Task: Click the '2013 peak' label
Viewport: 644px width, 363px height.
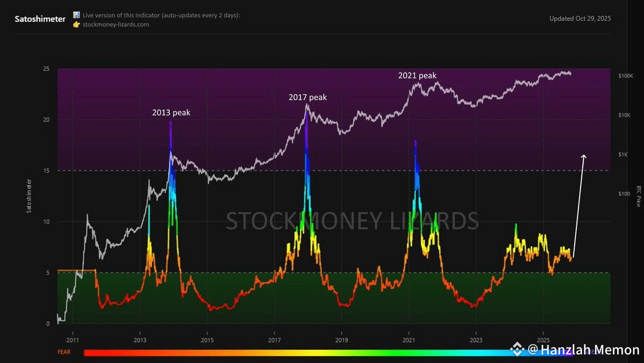Action: [x=171, y=113]
